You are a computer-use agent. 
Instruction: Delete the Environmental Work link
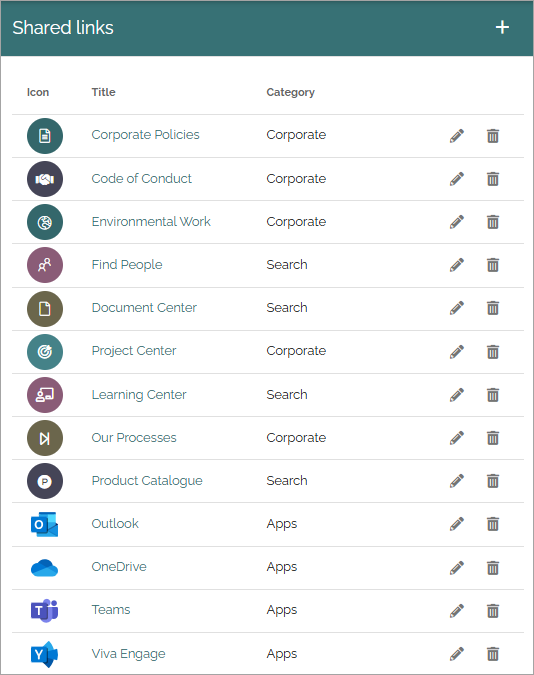coord(493,222)
